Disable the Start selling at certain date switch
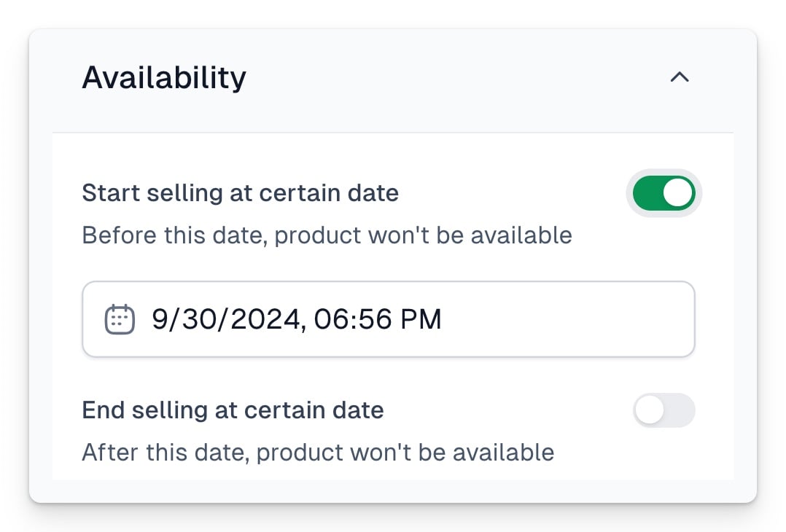786x532 pixels. tap(664, 193)
